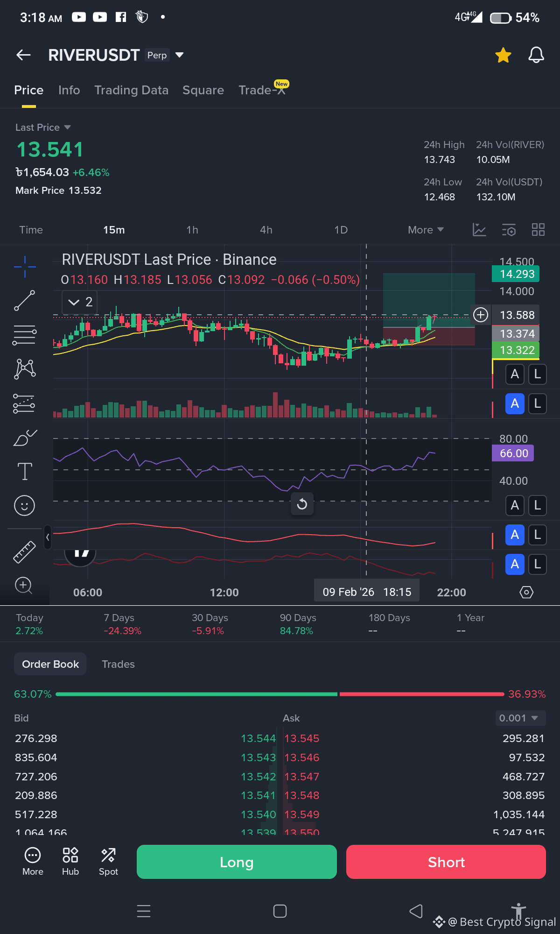Select the Text annotation tool
The width and height of the screenshot is (560, 934).
pyautogui.click(x=25, y=472)
